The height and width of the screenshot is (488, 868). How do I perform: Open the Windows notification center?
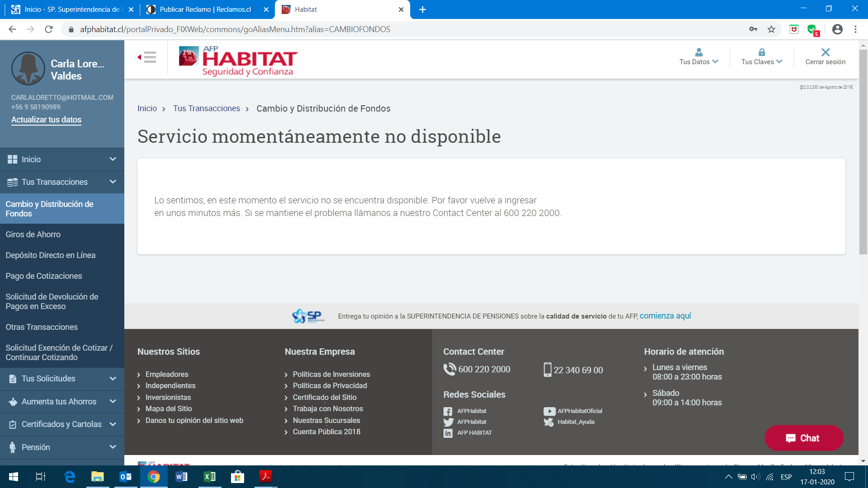(x=849, y=477)
